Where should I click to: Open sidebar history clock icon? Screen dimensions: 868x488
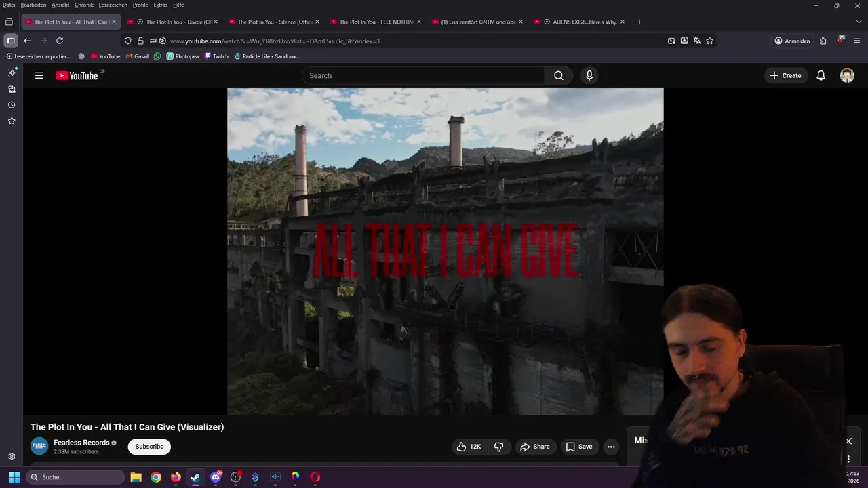[x=12, y=105]
